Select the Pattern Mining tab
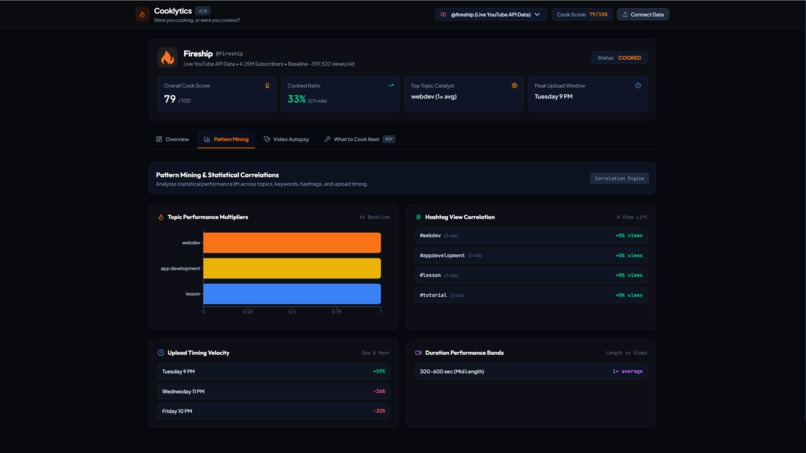806x453 pixels. click(x=226, y=139)
